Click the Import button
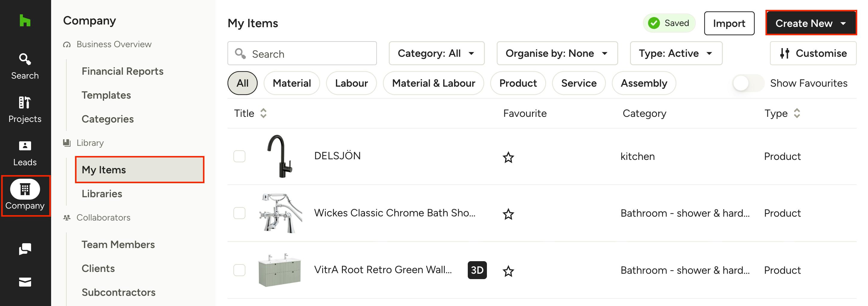Viewport: 868px width, 306px height. pyautogui.click(x=729, y=23)
